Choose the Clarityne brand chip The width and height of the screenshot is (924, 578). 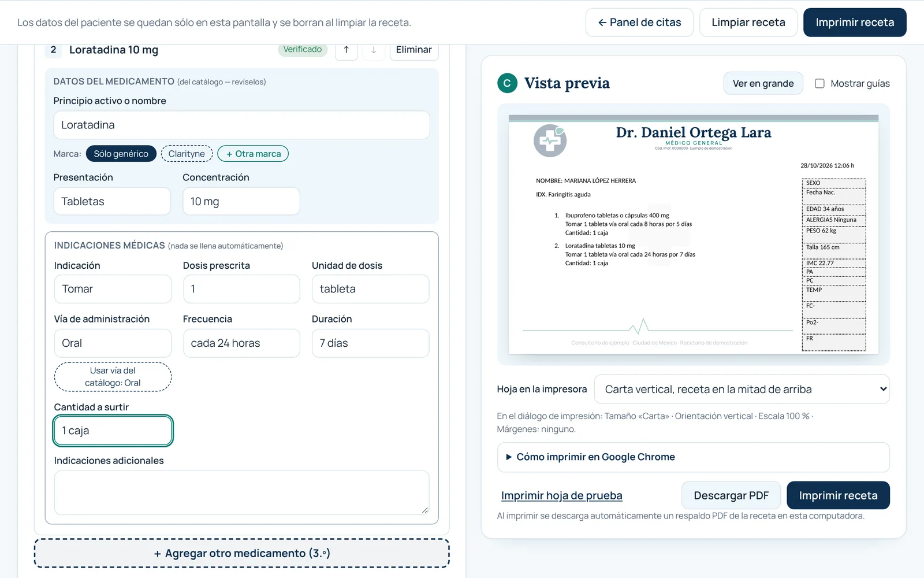(187, 154)
